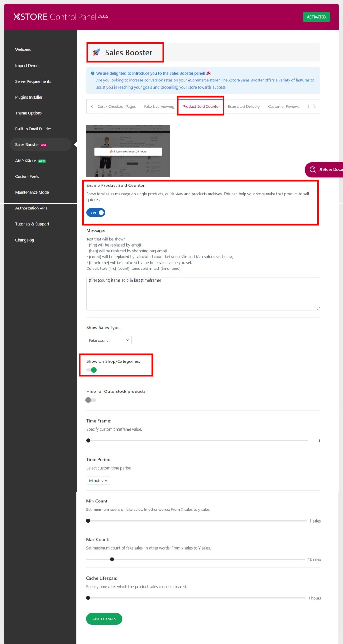The height and width of the screenshot is (644, 343).
Task: Click the Sales Booster page heading
Action: 129,53
